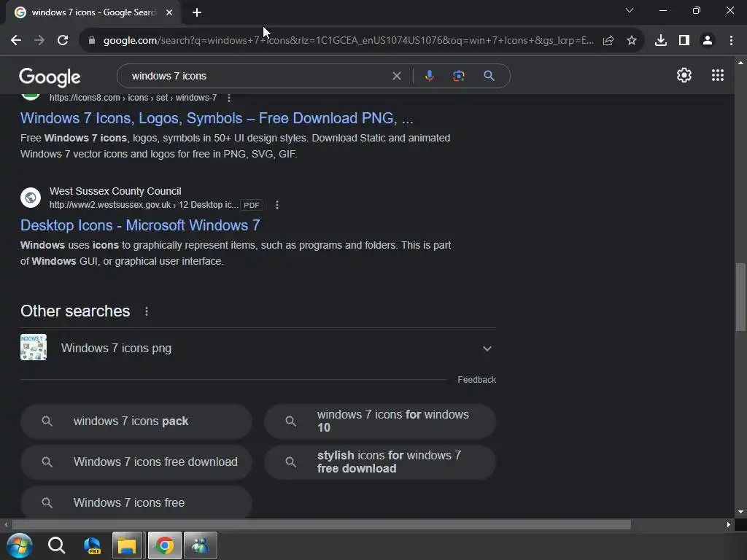This screenshot has height=560, width=747.
Task: Open Google apps grid
Action: pos(718,75)
